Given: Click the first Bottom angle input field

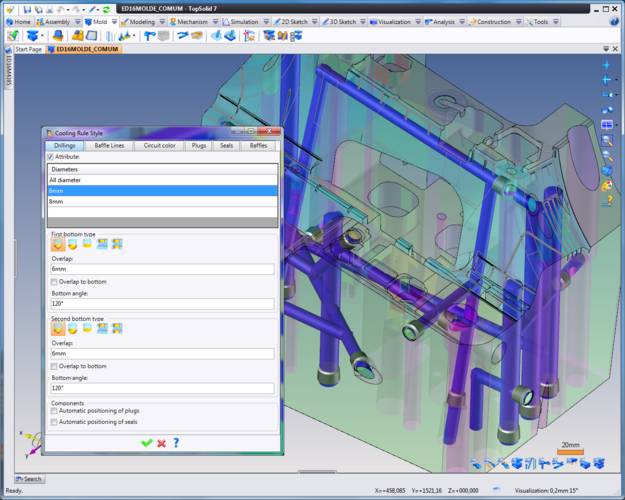Looking at the screenshot, I should [162, 304].
